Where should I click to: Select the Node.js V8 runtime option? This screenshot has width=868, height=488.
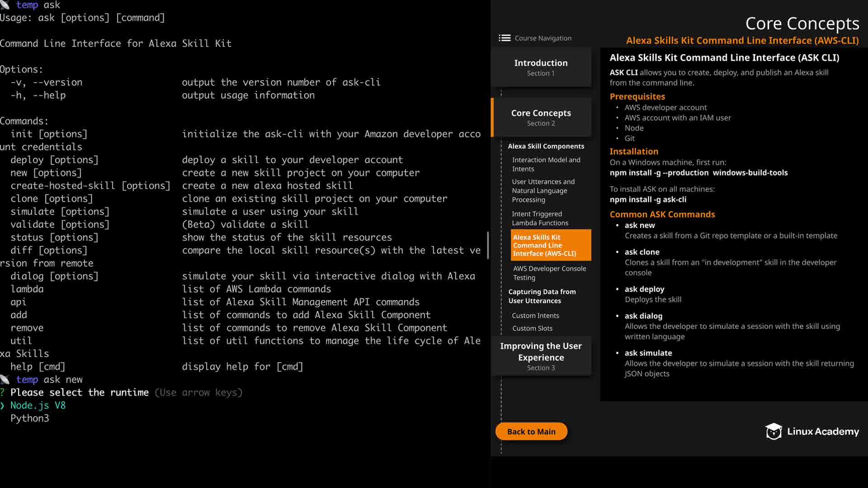pyautogui.click(x=38, y=405)
